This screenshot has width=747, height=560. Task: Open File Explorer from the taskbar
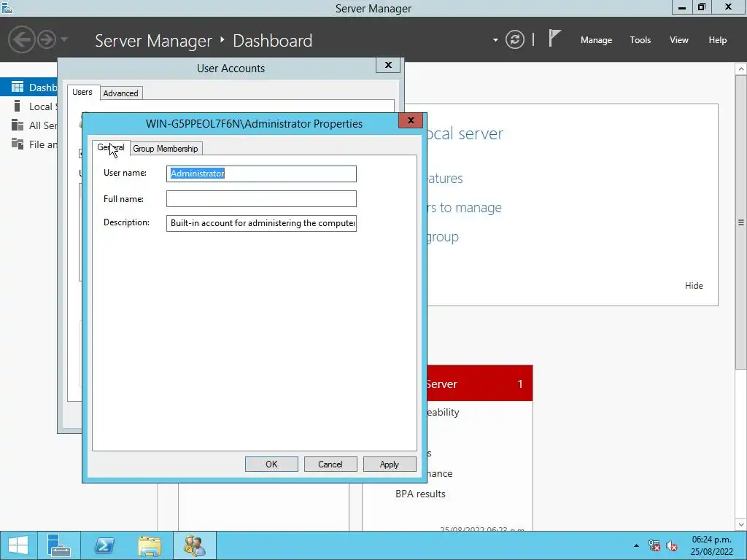[x=150, y=545]
